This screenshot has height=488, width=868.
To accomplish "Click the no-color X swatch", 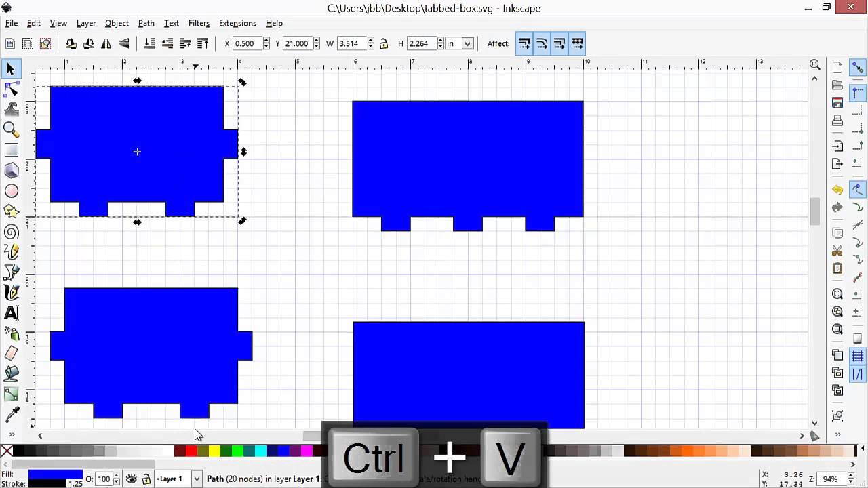I will (7, 451).
